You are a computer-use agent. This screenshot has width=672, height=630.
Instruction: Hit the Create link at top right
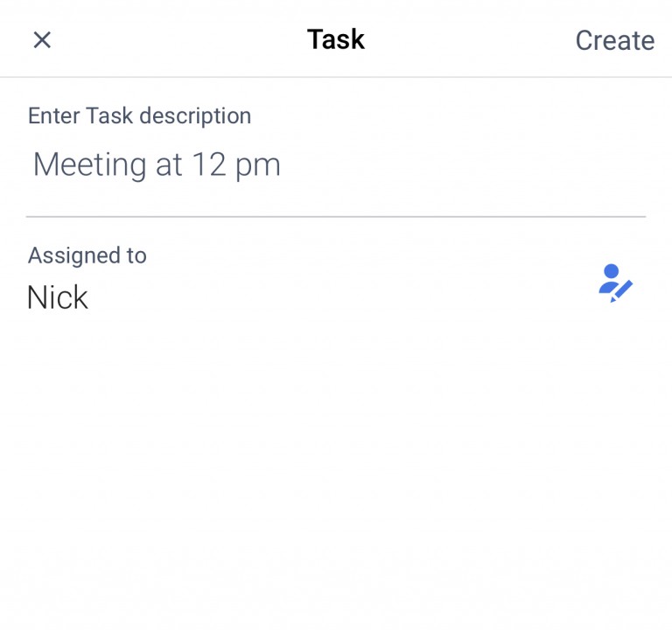[614, 40]
